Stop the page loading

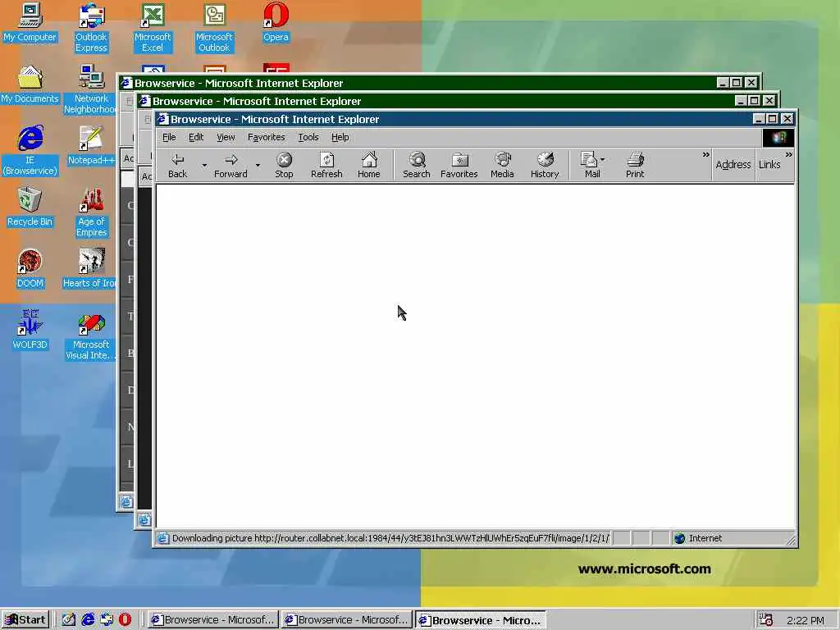(x=284, y=165)
